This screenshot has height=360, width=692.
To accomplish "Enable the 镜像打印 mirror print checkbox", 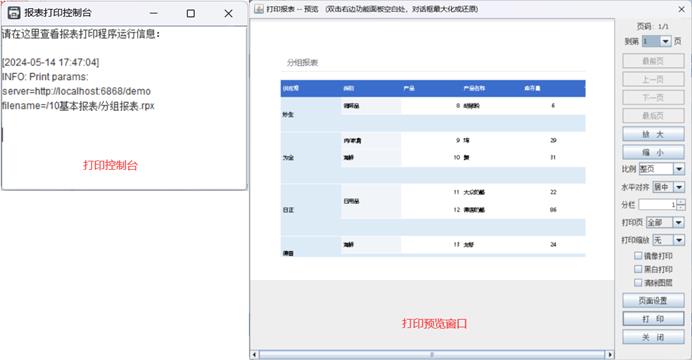I will [638, 255].
